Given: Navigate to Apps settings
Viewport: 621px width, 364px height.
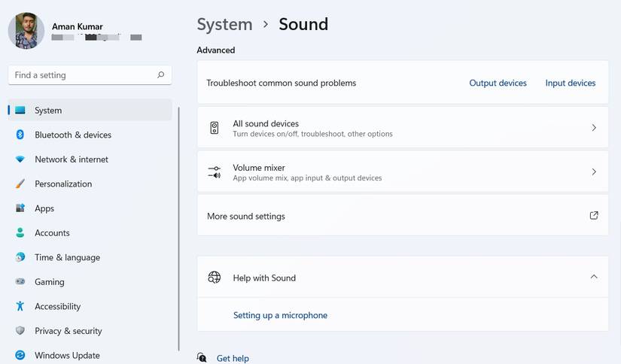Looking at the screenshot, I should click(x=90, y=208).
